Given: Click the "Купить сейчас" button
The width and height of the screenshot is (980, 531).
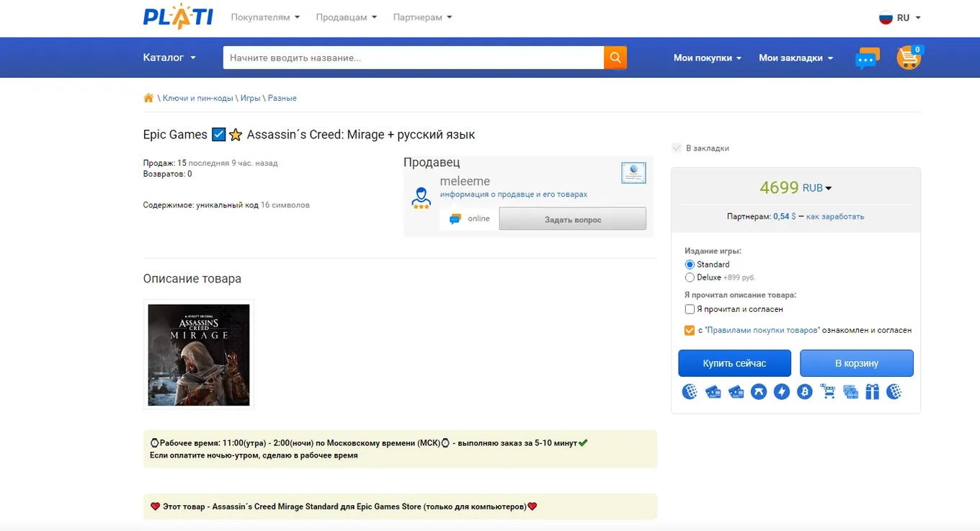Looking at the screenshot, I should pyautogui.click(x=734, y=363).
